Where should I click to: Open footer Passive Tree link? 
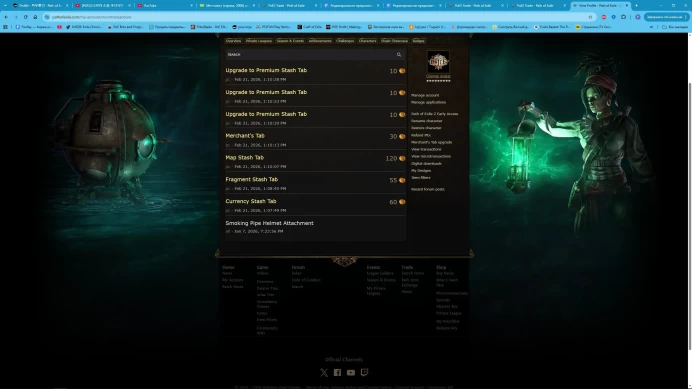[267, 288]
